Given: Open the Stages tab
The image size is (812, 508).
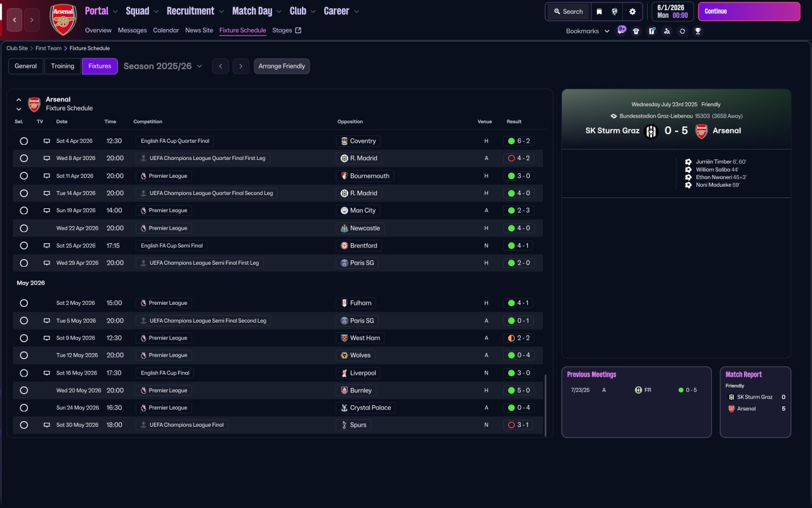Looking at the screenshot, I should coord(287,30).
